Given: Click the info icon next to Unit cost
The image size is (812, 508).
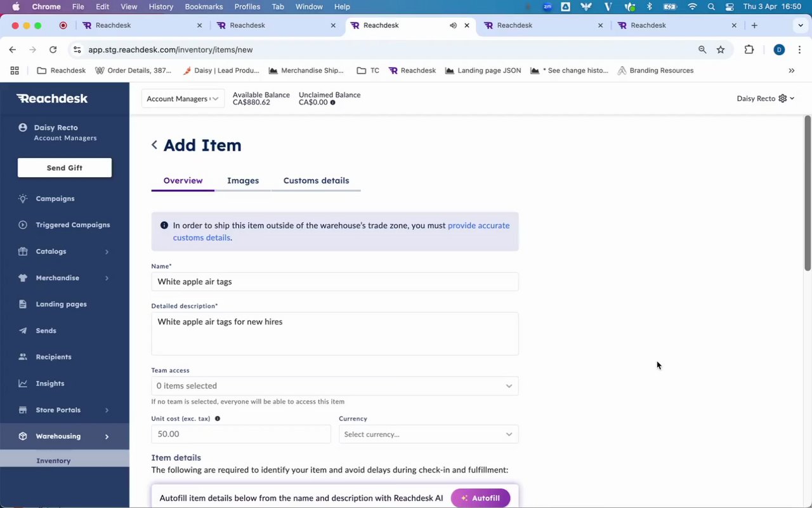Looking at the screenshot, I should coord(218,418).
